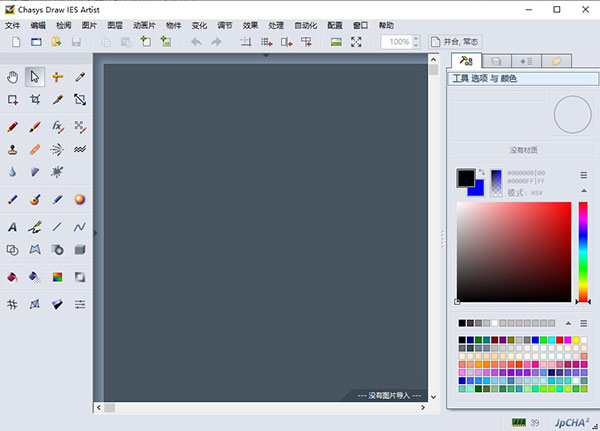Pick the red Pencil tool
The width and height of the screenshot is (600, 431).
[x=13, y=127]
